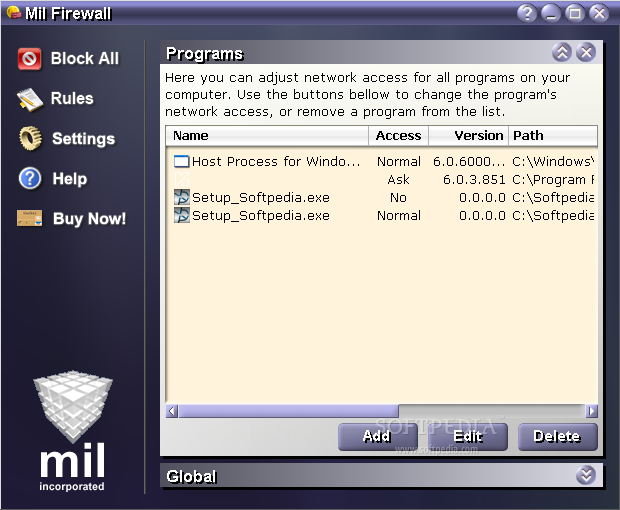The width and height of the screenshot is (620, 510).
Task: Sort the list by the Name column header
Action: pos(267,136)
